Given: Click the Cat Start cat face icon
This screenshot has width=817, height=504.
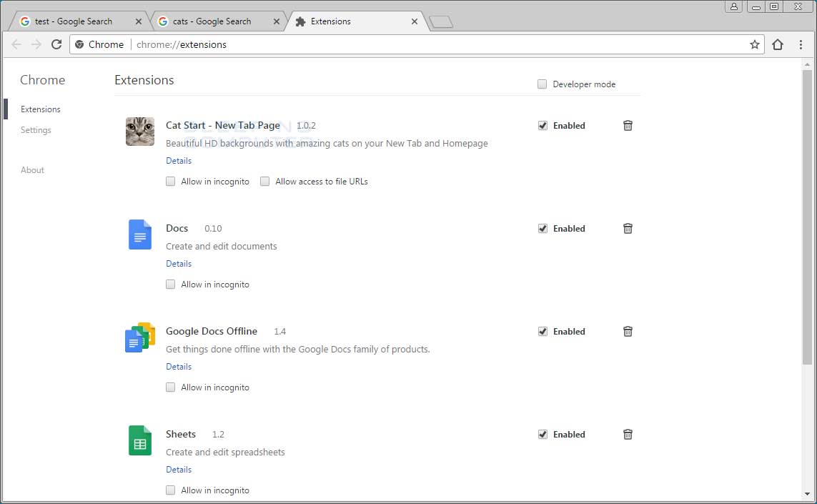Looking at the screenshot, I should (x=140, y=132).
